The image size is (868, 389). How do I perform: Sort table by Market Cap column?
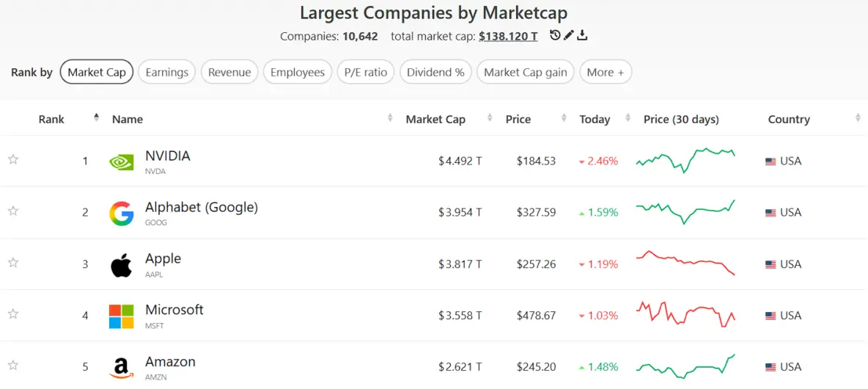click(x=435, y=119)
